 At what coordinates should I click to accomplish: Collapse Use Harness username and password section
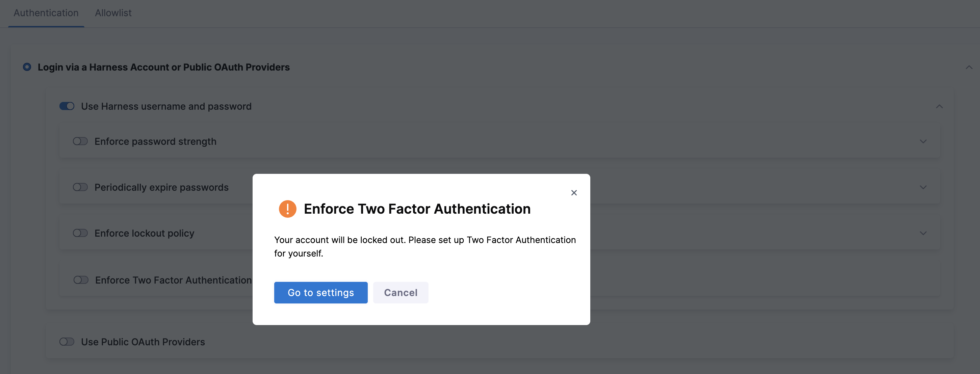(x=939, y=106)
